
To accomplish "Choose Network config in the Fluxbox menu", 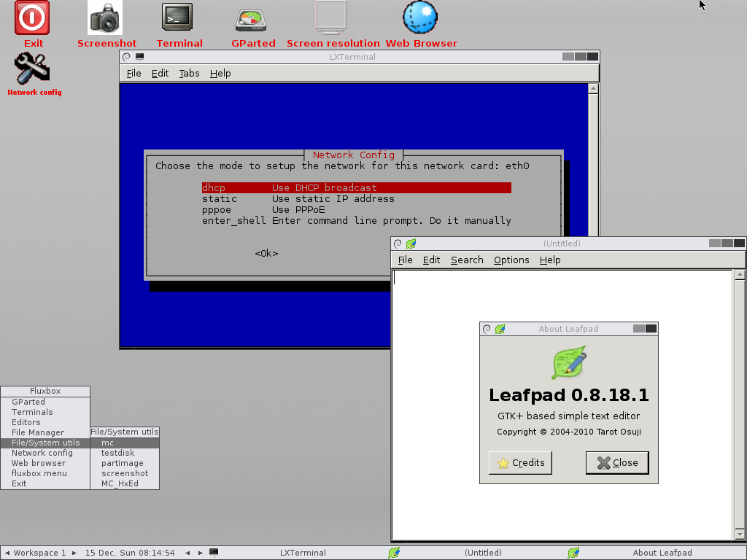I will click(x=45, y=453).
